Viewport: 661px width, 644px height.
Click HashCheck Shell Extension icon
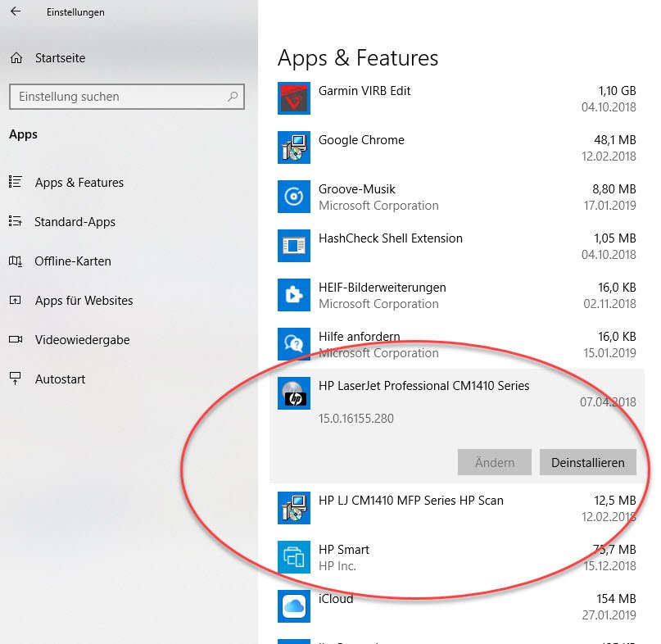click(x=294, y=246)
